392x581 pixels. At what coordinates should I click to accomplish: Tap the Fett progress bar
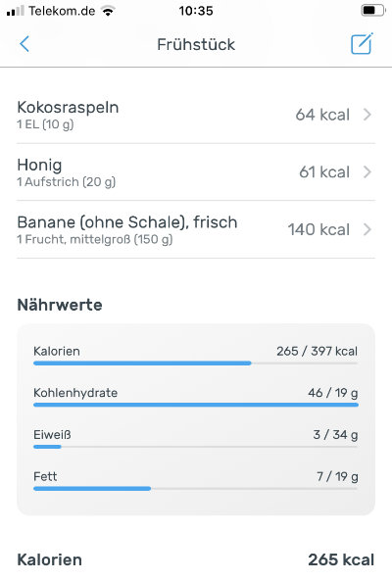[x=196, y=489]
